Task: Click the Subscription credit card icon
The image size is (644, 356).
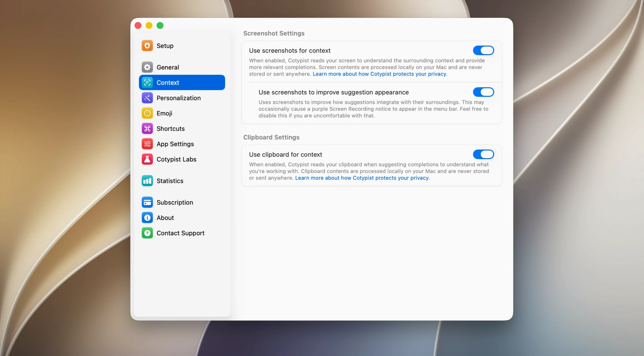Action: click(x=147, y=202)
